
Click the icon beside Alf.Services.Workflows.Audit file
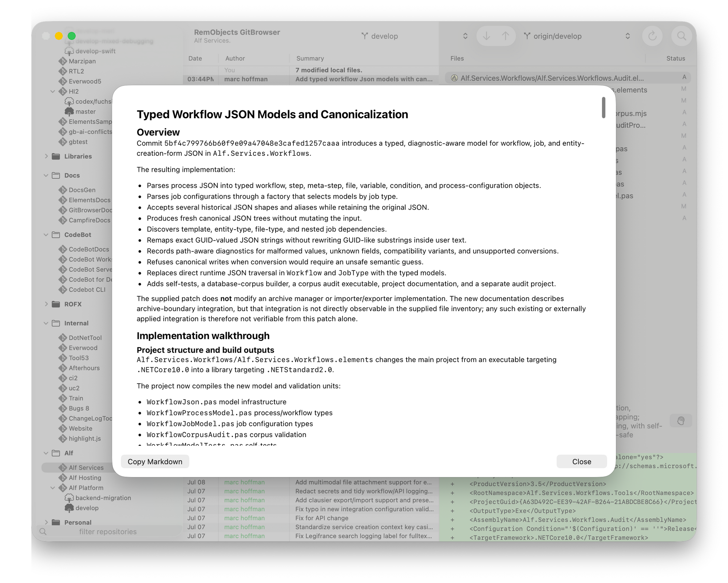(x=454, y=78)
